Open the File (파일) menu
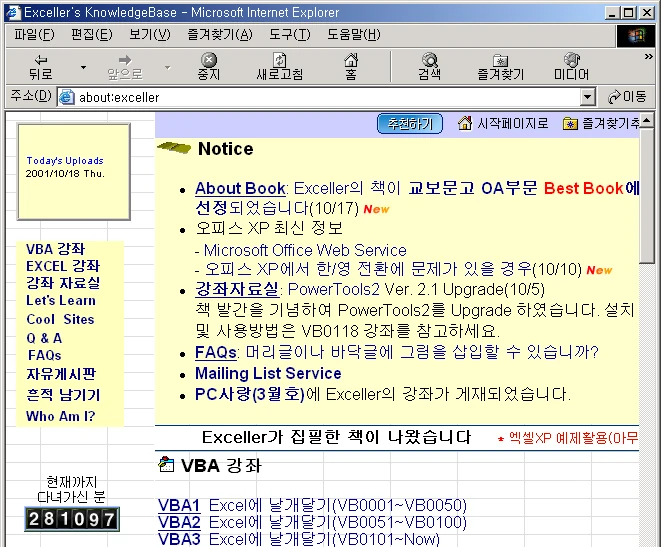 [34, 34]
